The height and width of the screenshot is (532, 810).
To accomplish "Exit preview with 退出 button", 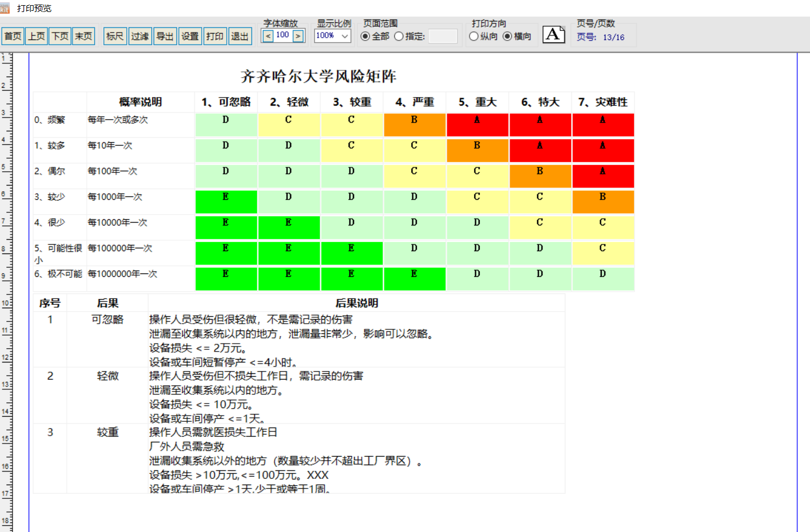I will point(240,36).
